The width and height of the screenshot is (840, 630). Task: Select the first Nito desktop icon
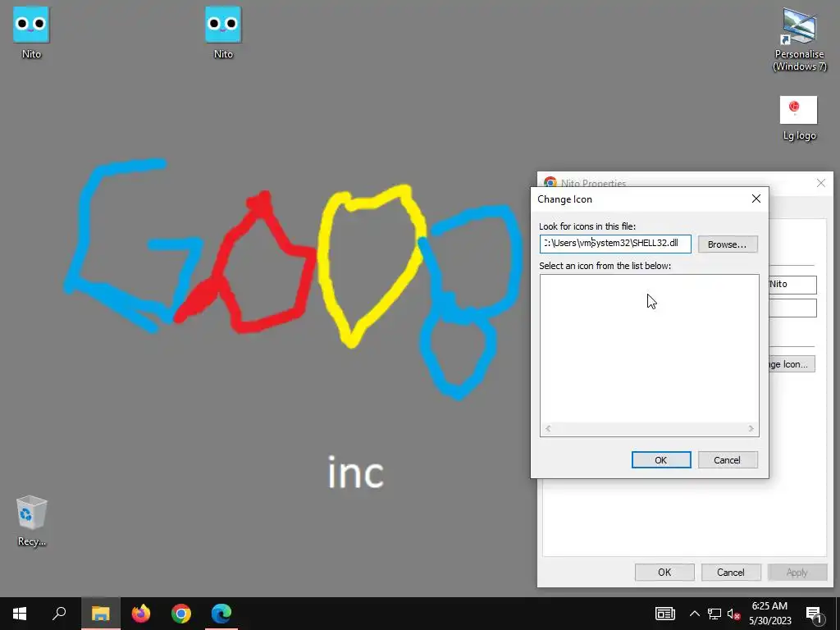click(31, 32)
